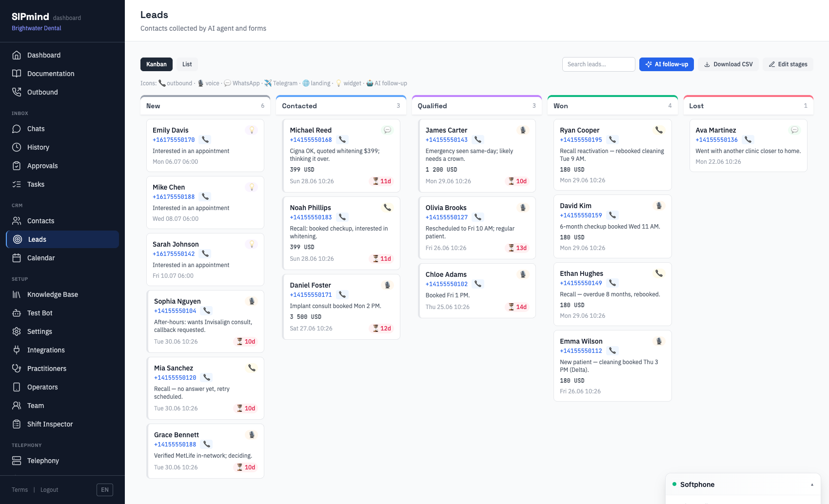Open Documentation in the sidebar

62,74
